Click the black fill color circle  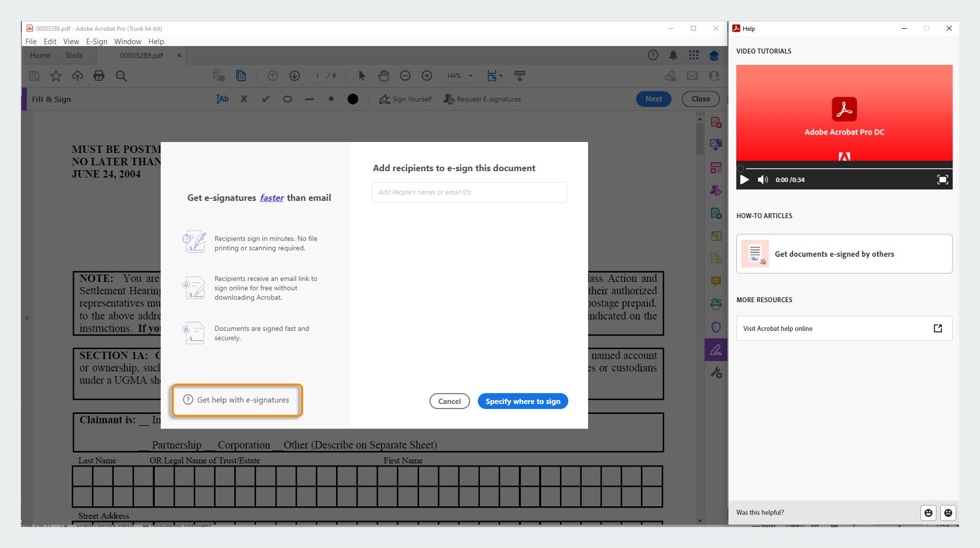click(x=353, y=99)
